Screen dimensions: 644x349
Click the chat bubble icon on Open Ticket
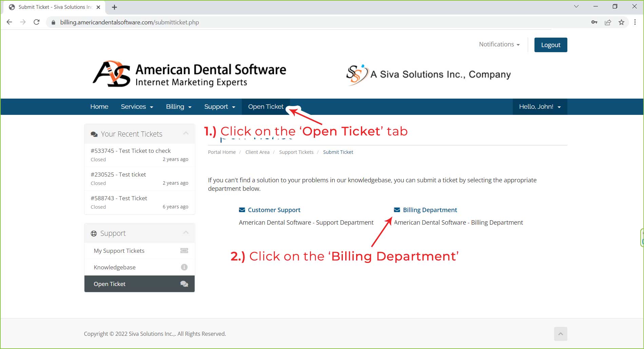click(x=184, y=284)
